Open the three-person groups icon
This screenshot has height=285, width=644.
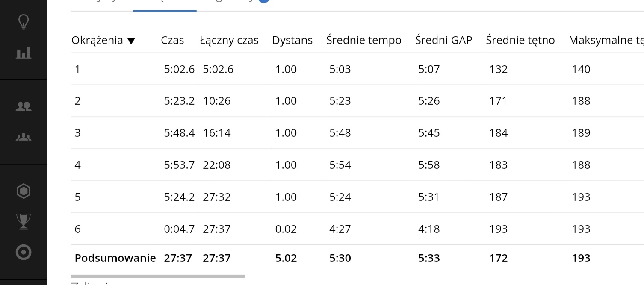[24, 137]
